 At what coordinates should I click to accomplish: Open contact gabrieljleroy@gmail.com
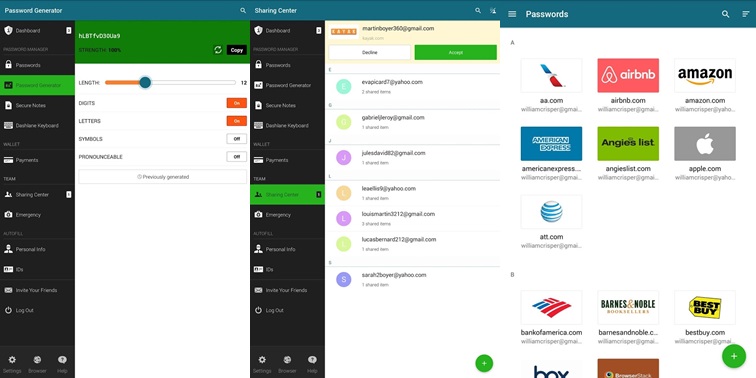(413, 122)
